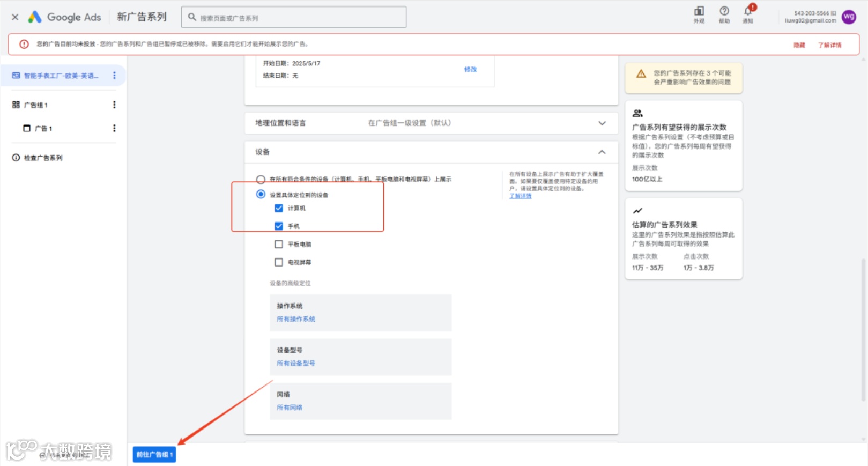Open the 了解详情 link in device help text
Viewport: 868px width, 466px height.
coord(520,196)
